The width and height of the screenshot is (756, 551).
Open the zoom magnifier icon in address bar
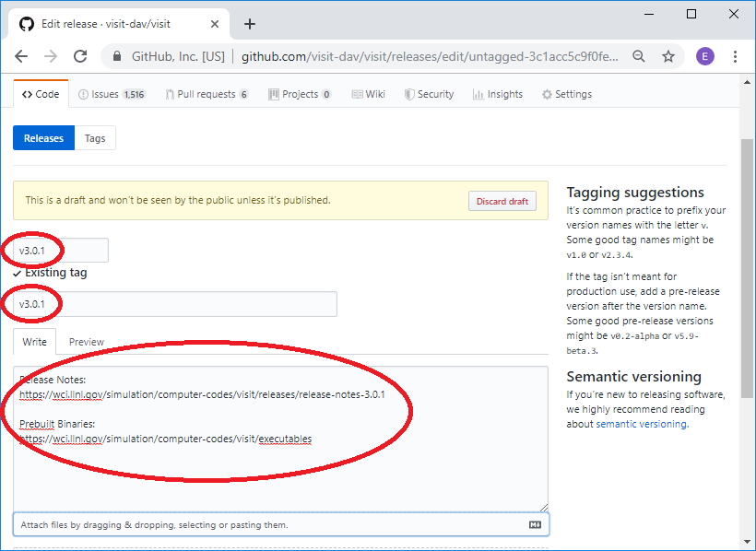coord(638,56)
